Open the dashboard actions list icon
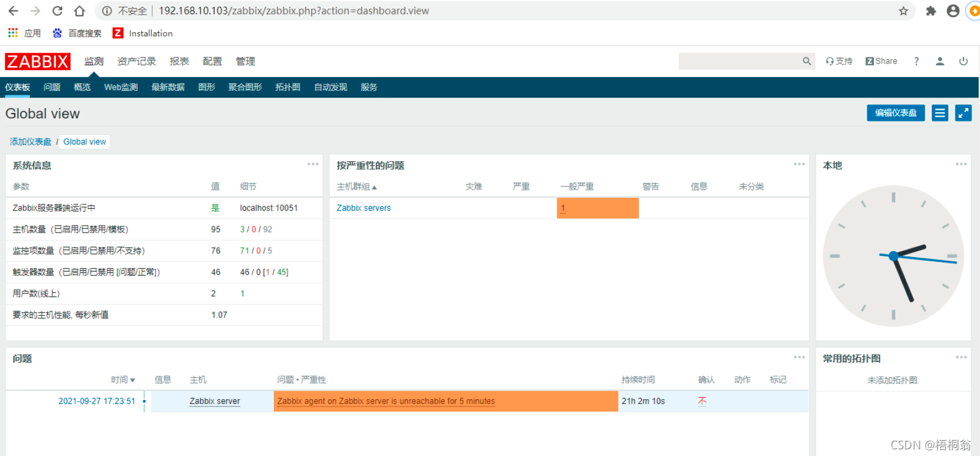Screen dimensions: 980x456 [940, 113]
